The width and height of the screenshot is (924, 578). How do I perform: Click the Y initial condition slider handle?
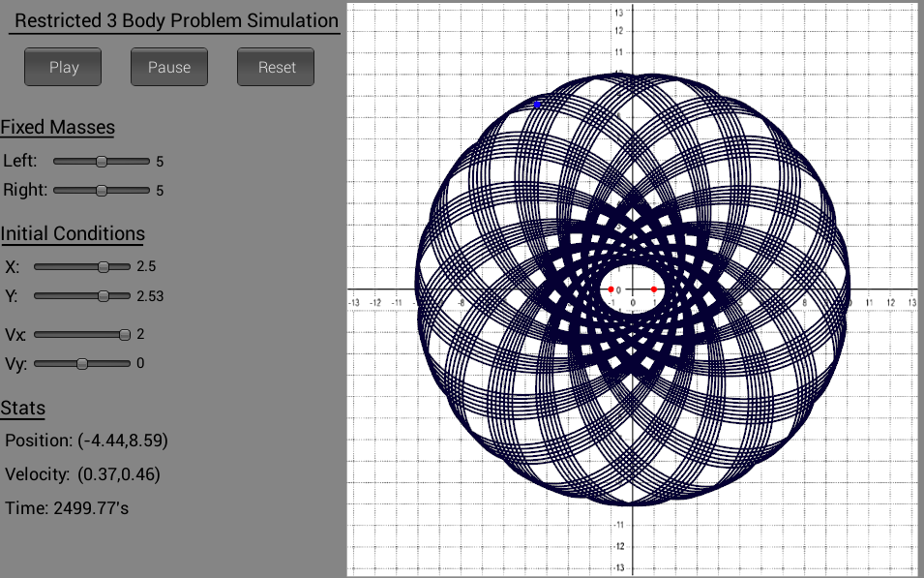pyautogui.click(x=104, y=296)
